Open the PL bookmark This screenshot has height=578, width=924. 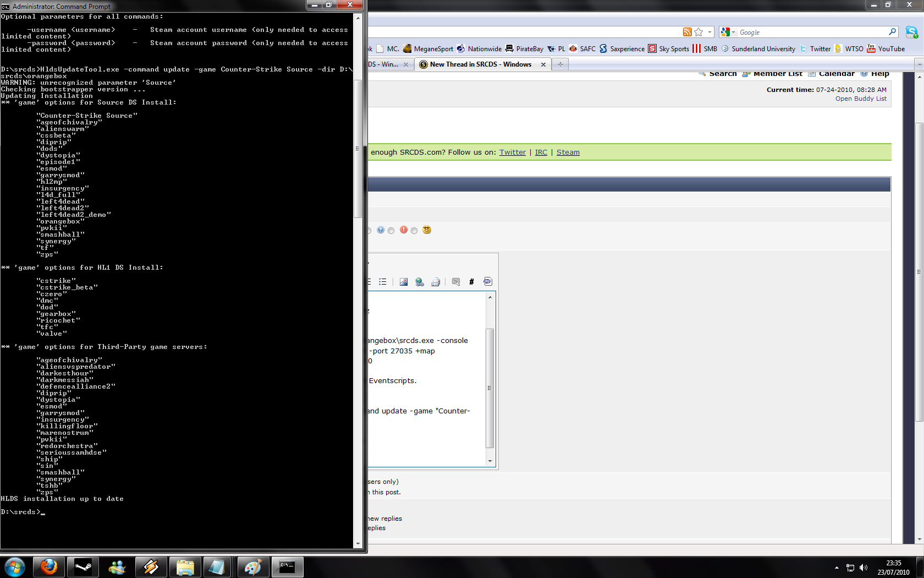(x=556, y=48)
